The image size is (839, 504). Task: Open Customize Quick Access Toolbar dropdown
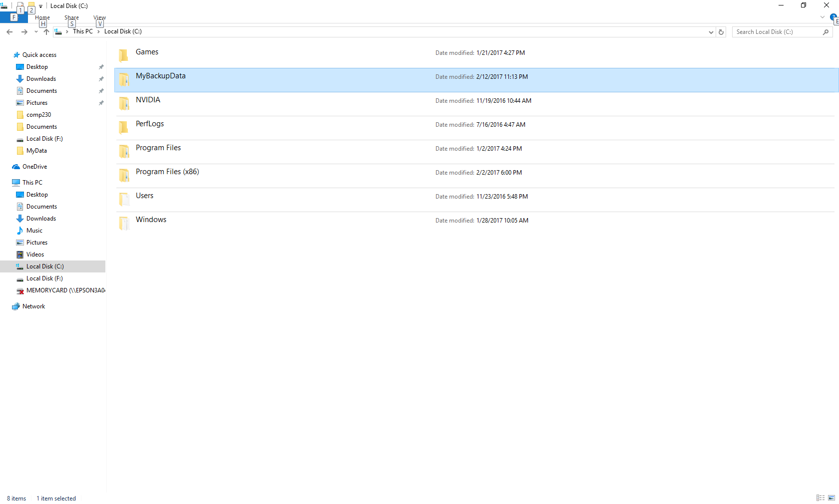(x=41, y=6)
